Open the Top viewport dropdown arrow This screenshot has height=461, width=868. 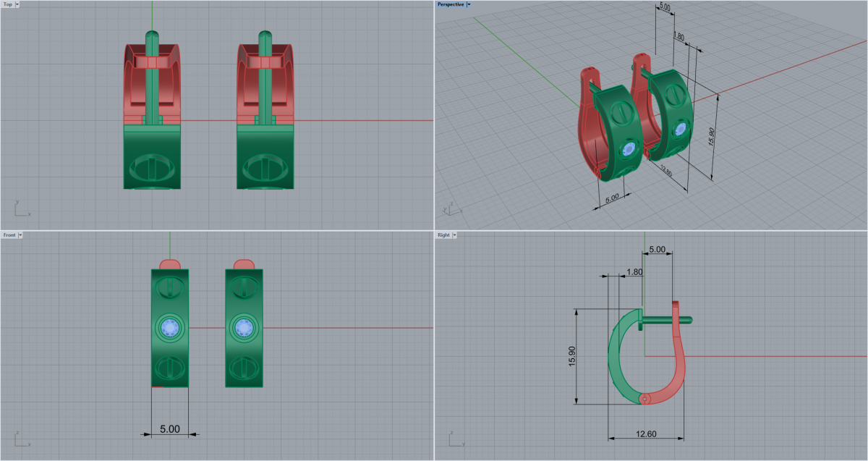17,4
